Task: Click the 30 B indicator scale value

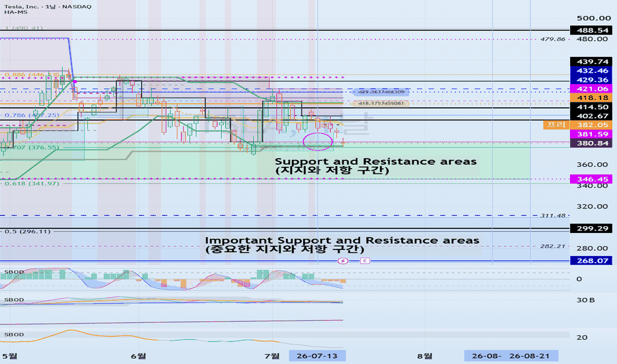Action: click(585, 300)
